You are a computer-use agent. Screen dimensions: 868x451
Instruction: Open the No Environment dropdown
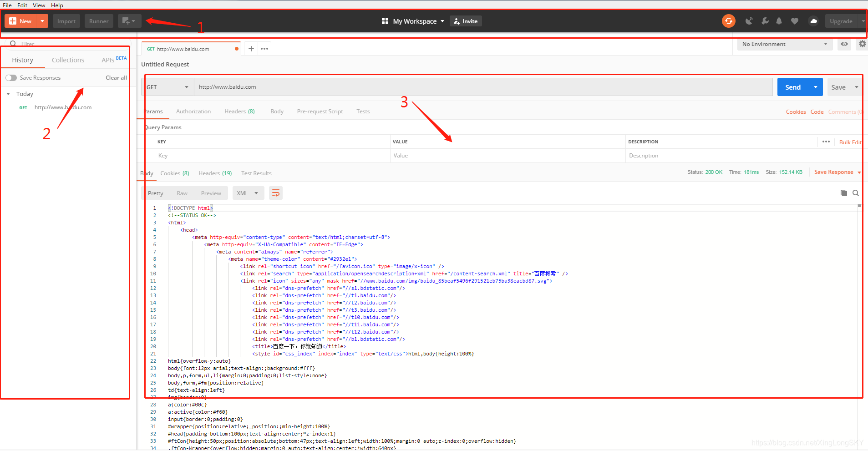click(784, 44)
